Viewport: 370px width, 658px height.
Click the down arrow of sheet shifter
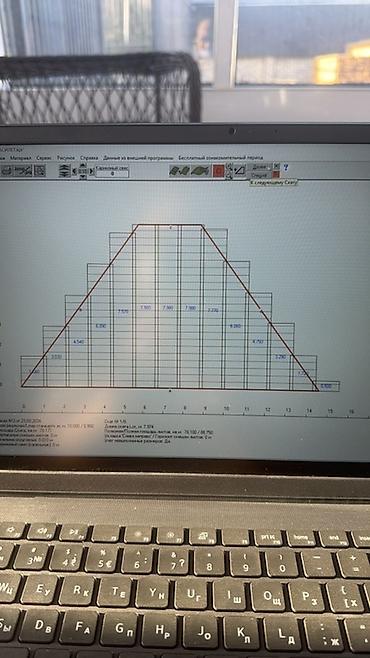coord(83,177)
